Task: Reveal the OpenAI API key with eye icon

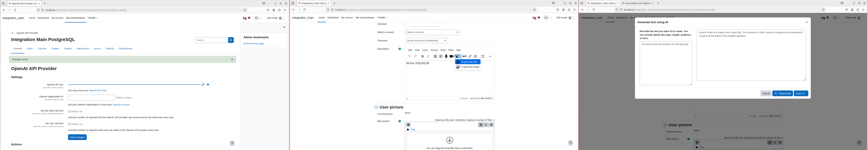Action: click(x=208, y=84)
